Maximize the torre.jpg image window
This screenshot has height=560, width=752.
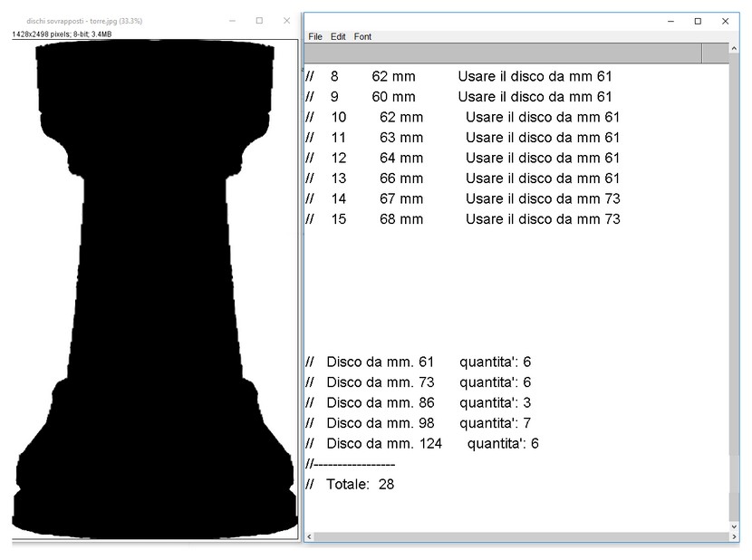(x=259, y=20)
